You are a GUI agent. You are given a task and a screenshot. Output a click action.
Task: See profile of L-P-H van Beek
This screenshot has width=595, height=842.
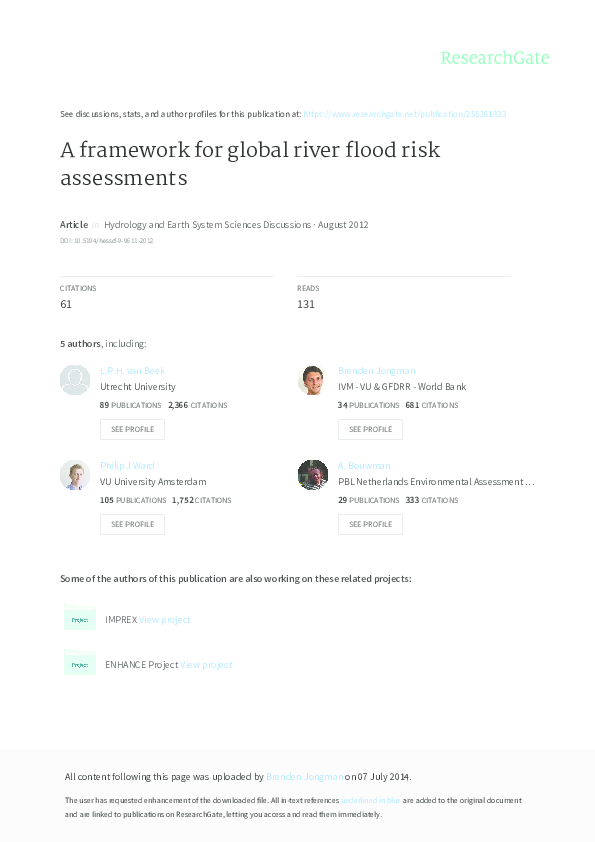pos(132,429)
